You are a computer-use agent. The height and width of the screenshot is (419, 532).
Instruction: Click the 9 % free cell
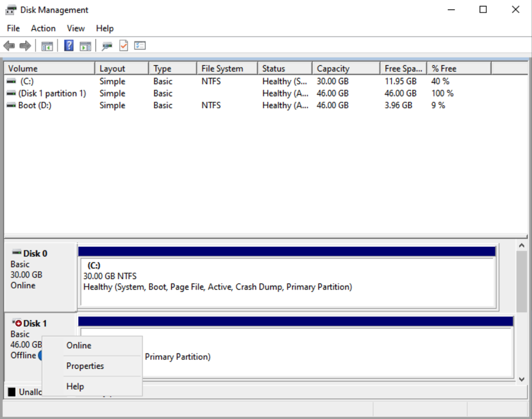click(438, 106)
